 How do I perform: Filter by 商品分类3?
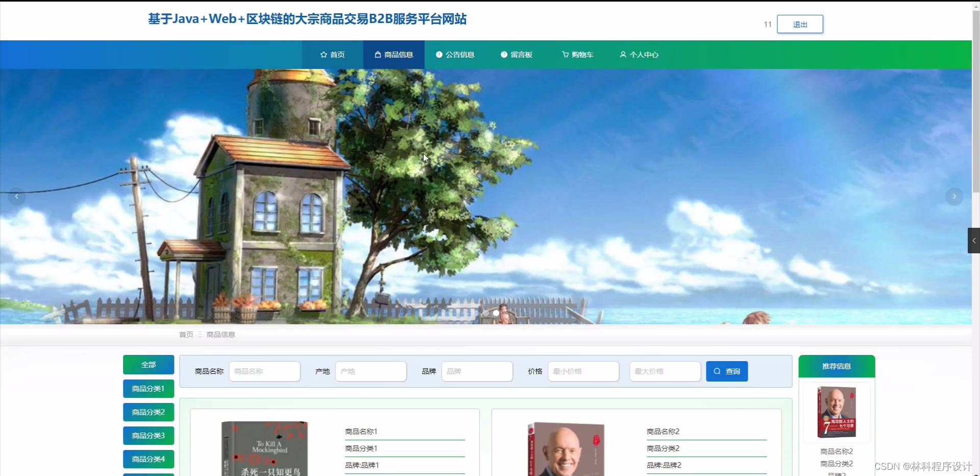click(149, 436)
